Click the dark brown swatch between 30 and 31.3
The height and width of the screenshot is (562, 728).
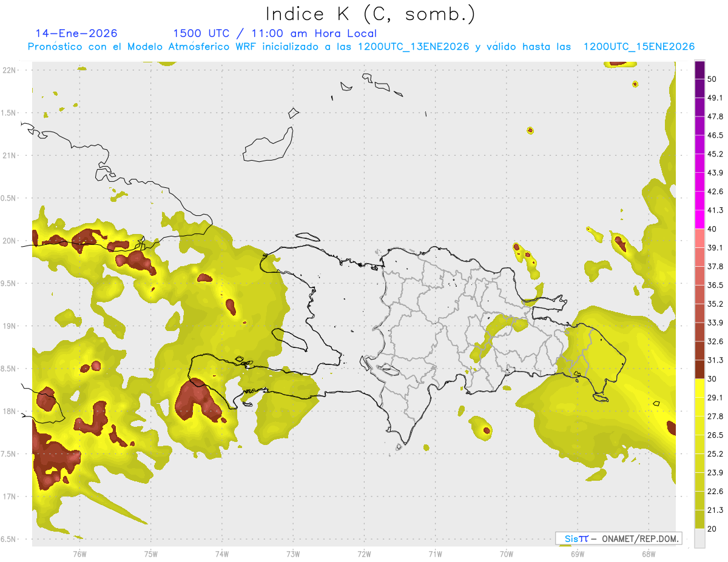[699, 369]
